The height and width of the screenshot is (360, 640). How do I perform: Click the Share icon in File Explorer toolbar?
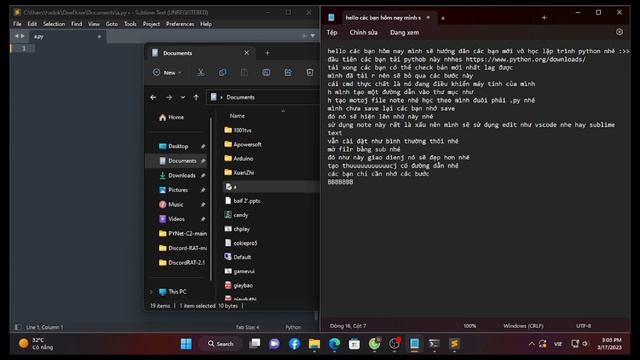(x=288, y=72)
